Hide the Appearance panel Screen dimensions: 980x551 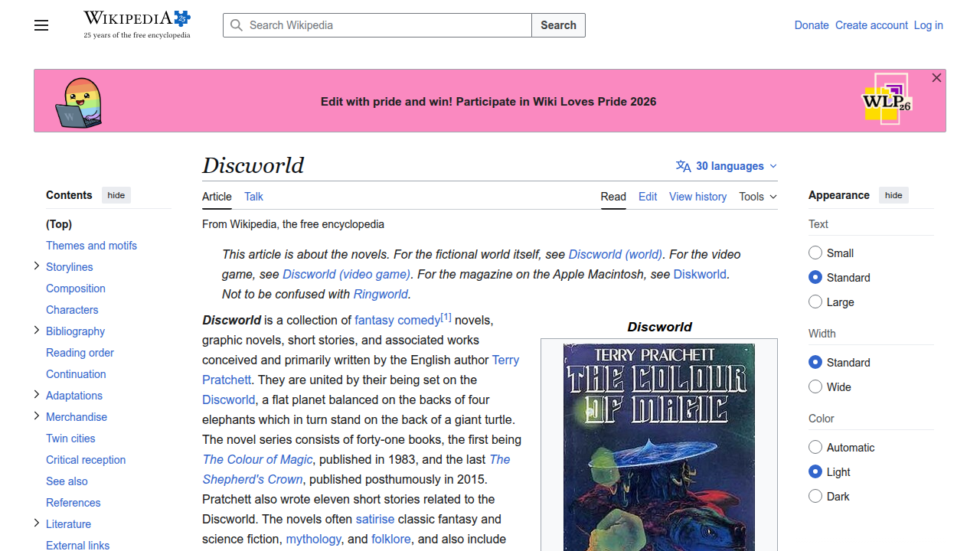(893, 195)
